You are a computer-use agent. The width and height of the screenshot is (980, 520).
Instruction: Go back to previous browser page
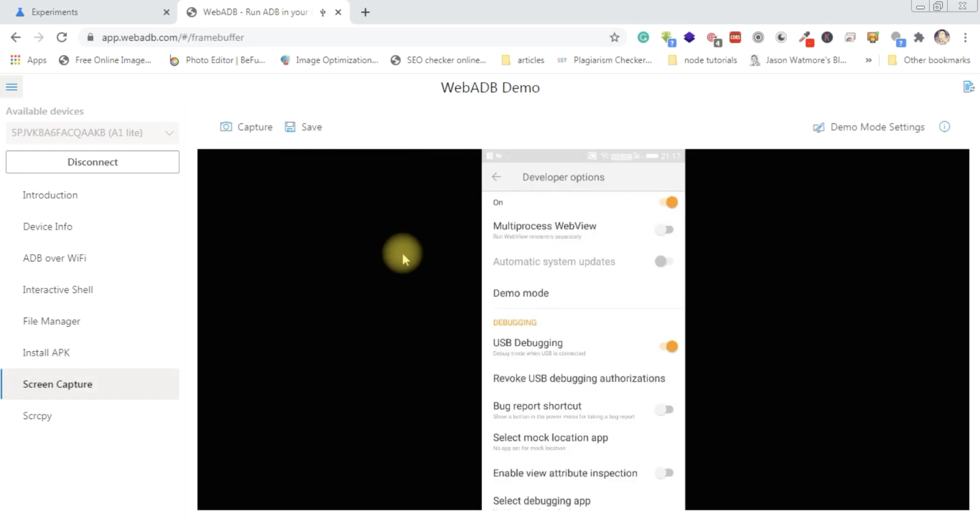pos(16,37)
